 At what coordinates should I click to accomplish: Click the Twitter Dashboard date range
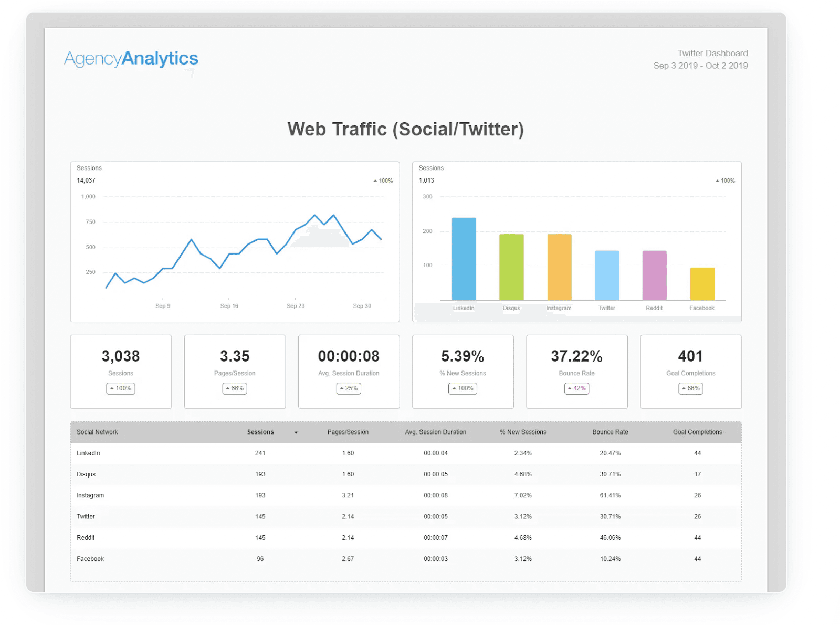pos(700,66)
